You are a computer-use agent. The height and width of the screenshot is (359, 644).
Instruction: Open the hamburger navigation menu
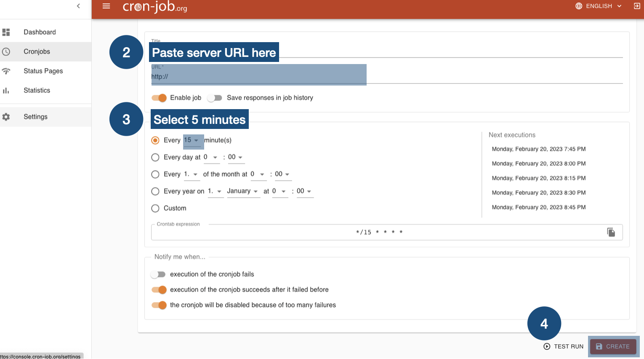click(x=106, y=6)
